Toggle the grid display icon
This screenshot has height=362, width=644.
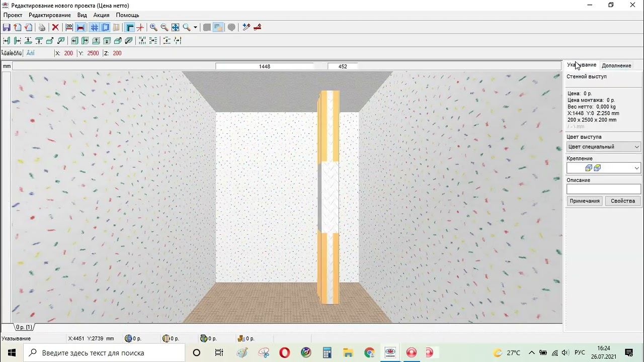pos(94,27)
